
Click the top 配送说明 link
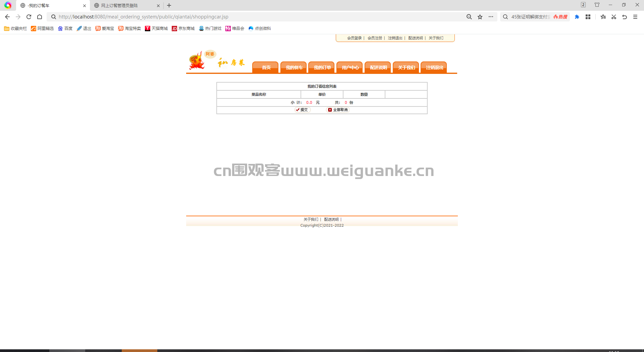(416, 38)
